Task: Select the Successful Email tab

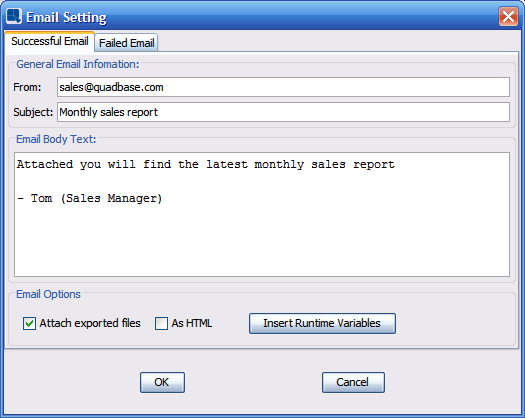Action: (50, 42)
